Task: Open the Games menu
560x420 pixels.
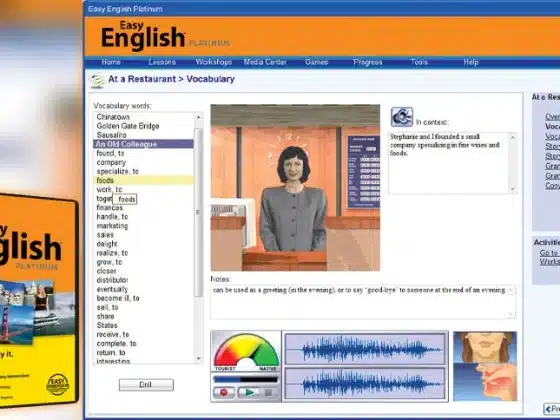Action: [316, 62]
